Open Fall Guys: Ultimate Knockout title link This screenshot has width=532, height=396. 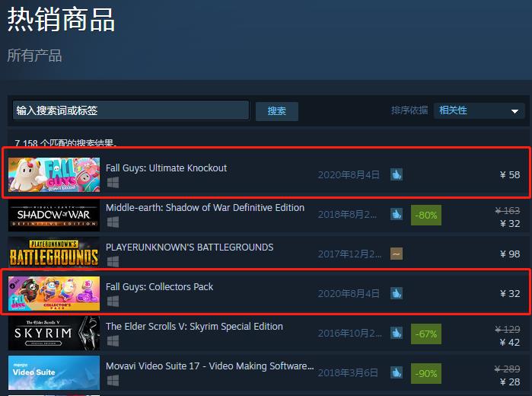tap(166, 168)
